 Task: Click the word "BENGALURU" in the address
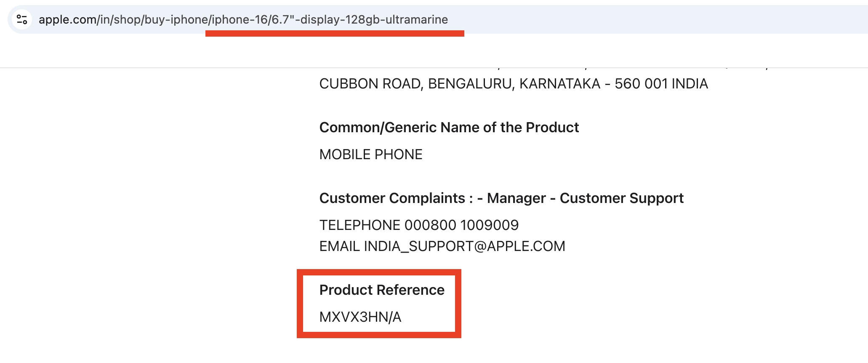[x=470, y=84]
